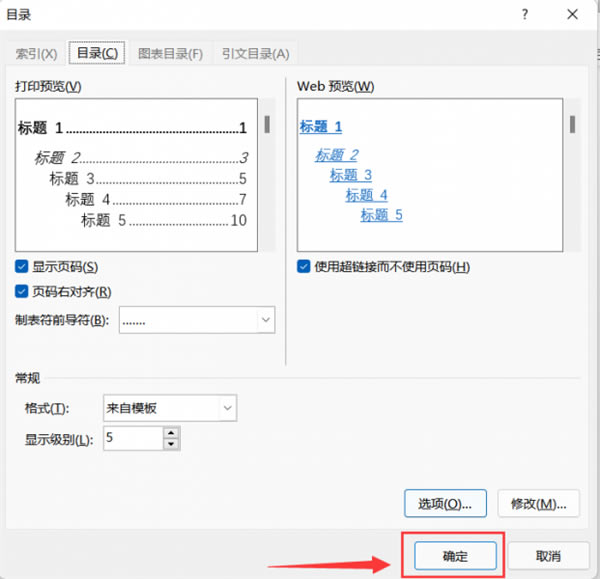Screen dimensions: 600x579
Task: Click the 常规 section label
Action: [x=27, y=378]
